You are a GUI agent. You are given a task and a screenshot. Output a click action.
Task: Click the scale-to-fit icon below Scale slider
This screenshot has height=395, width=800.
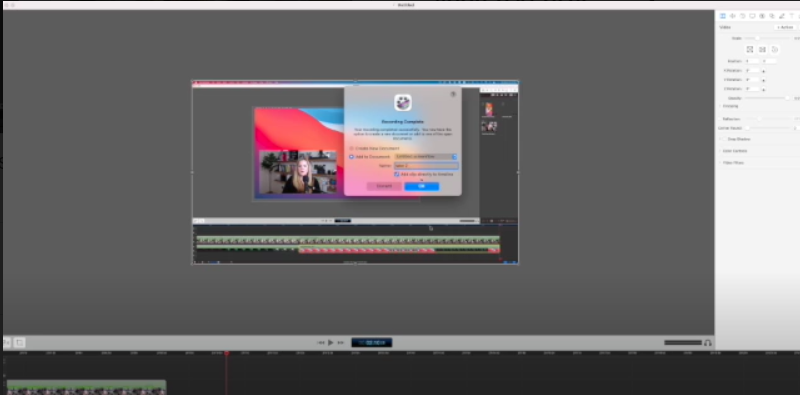click(749, 50)
